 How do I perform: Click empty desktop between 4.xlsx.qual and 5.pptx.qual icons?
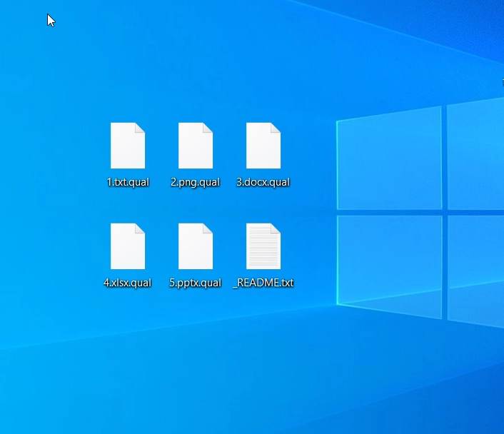pos(162,246)
